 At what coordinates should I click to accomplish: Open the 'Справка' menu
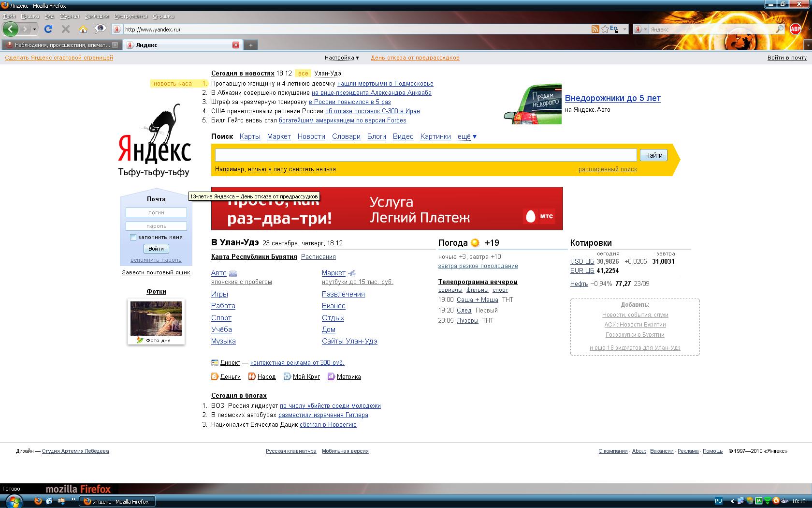(x=163, y=16)
